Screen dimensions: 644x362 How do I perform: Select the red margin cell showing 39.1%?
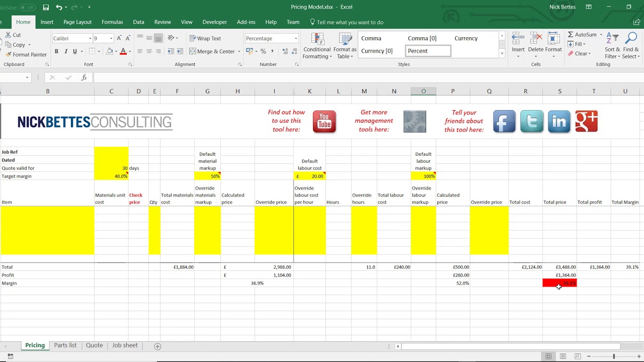pyautogui.click(x=559, y=283)
